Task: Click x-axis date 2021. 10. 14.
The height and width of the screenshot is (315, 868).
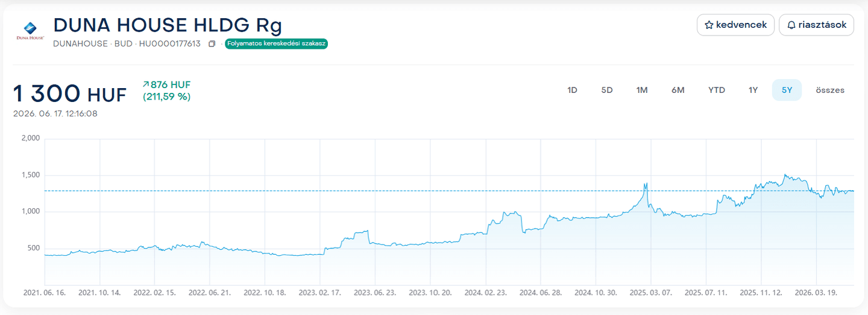Action: tap(100, 293)
